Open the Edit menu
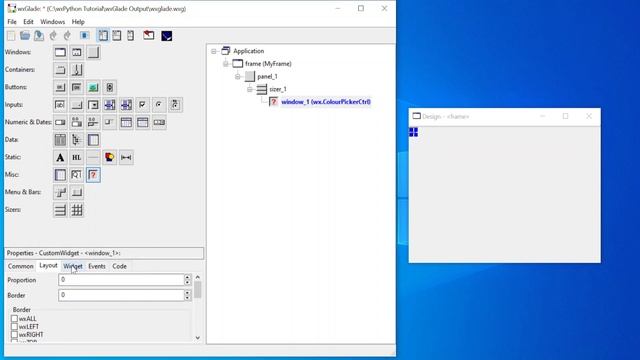640x360 pixels. pos(28,22)
